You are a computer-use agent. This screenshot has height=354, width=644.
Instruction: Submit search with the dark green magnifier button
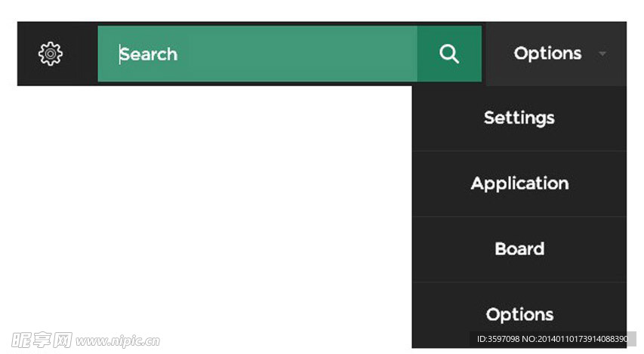click(x=450, y=54)
